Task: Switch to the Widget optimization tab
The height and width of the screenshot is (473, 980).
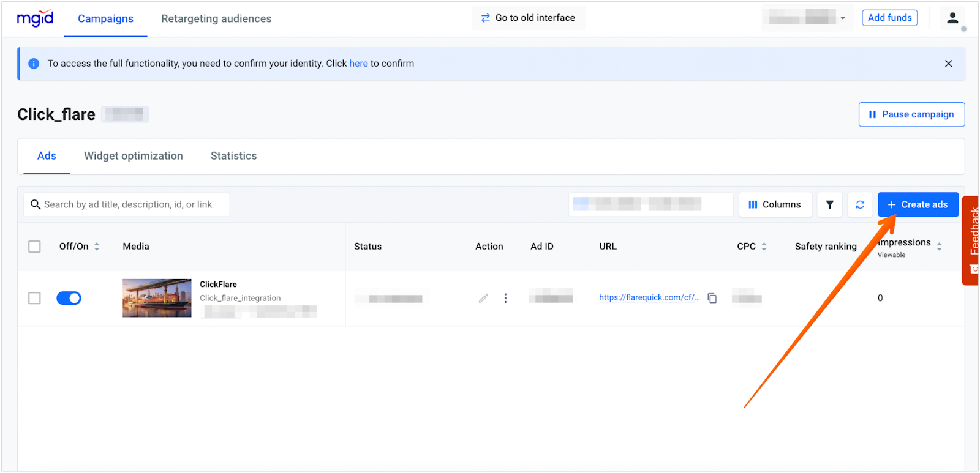Action: 134,156
